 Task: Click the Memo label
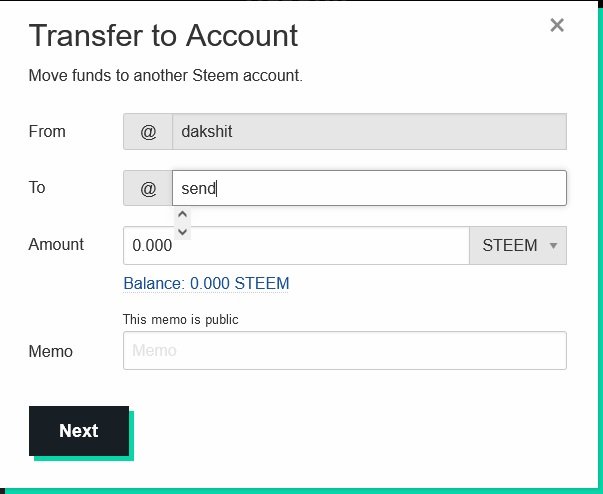[50, 351]
